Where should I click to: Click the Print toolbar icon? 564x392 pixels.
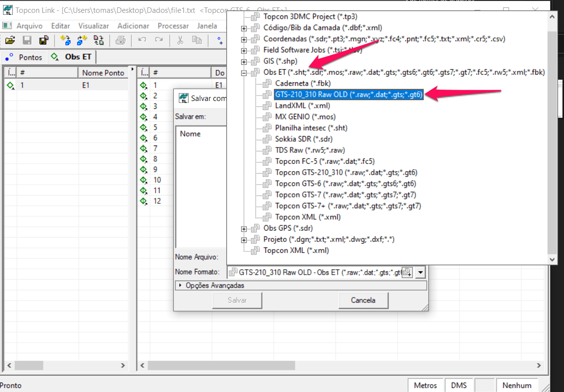coord(120,40)
